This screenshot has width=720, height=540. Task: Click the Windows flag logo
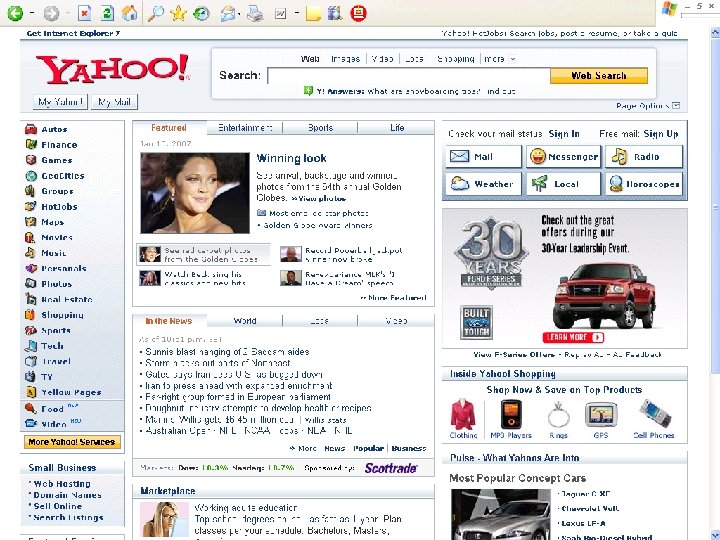tap(669, 9)
